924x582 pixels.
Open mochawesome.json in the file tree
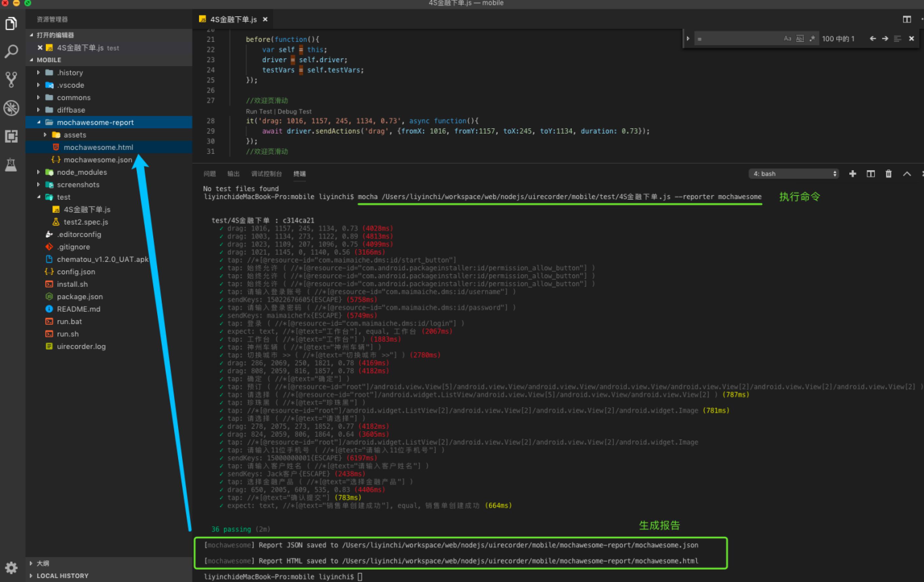click(109, 160)
